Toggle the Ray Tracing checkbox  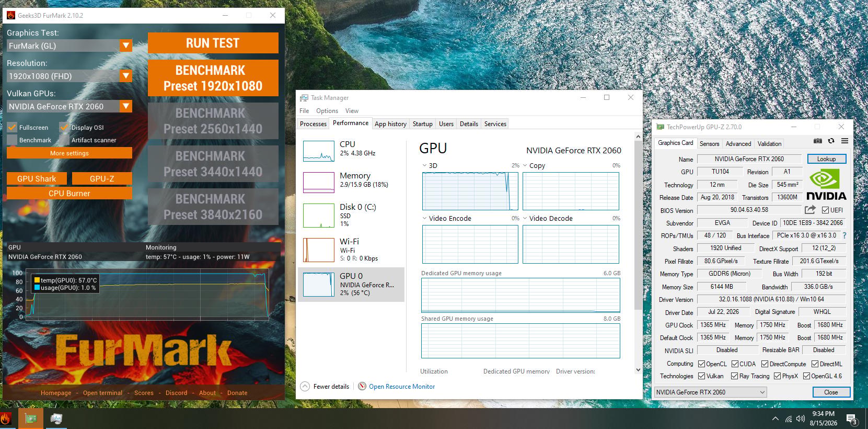(x=734, y=376)
